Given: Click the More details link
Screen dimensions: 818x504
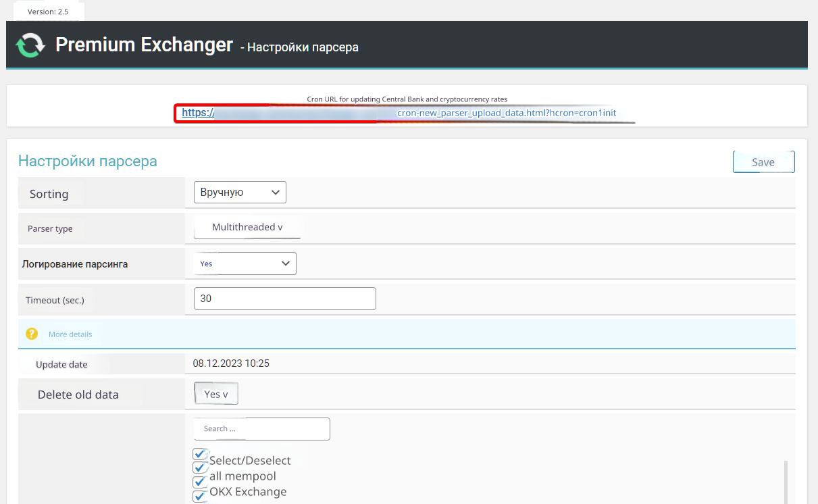Looking at the screenshot, I should pos(70,334).
